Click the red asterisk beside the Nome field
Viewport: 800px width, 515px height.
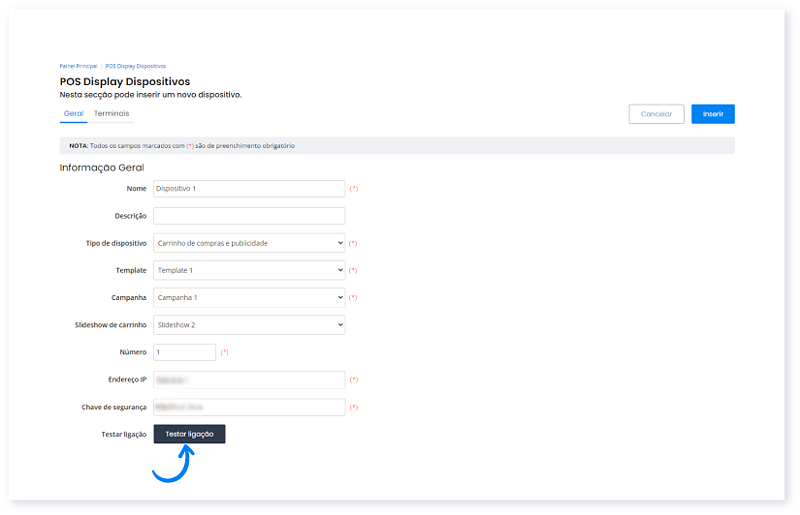[354, 189]
